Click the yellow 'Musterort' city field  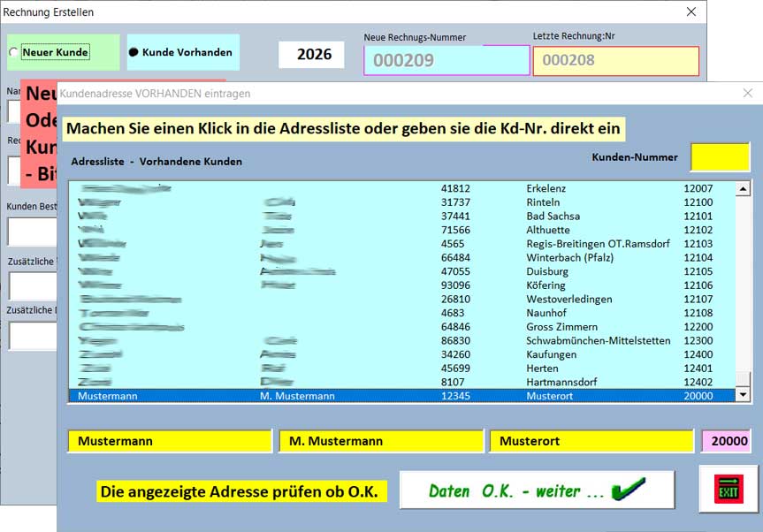tap(592, 441)
